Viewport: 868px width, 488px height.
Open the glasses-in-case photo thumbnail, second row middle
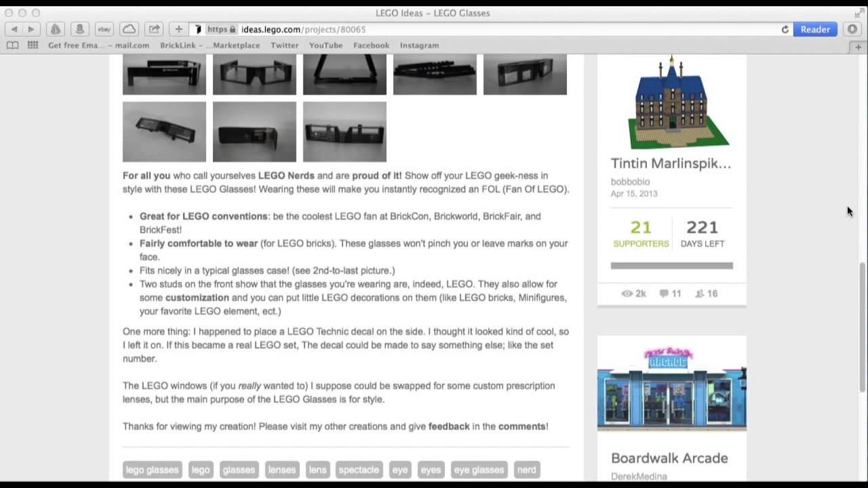[254, 131]
